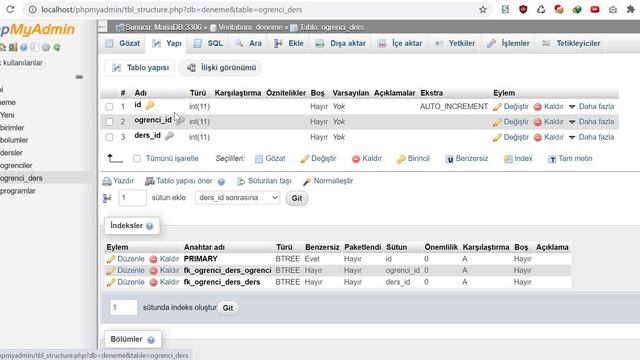This screenshot has height=360, width=640.
Task: Open the Ekle tab
Action: pyautogui.click(x=289, y=43)
